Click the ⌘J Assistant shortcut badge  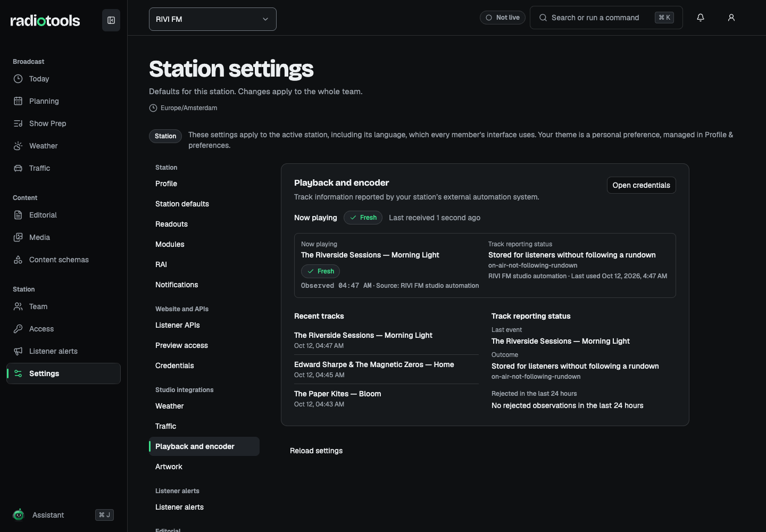click(104, 514)
